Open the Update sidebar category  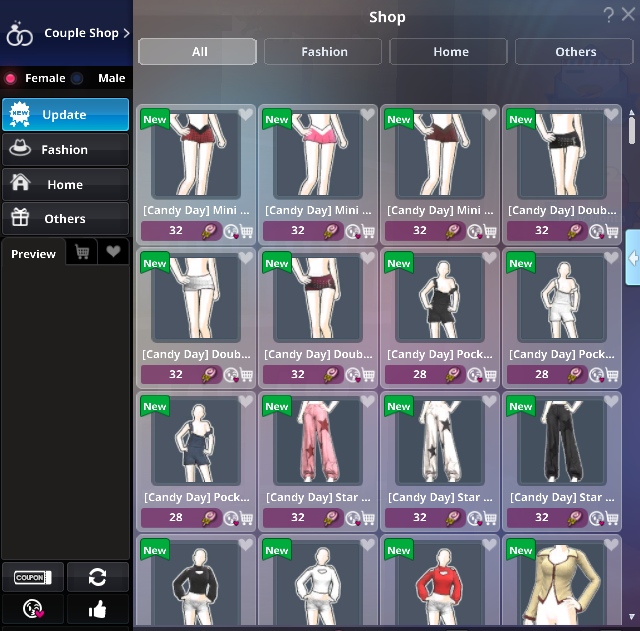pos(66,115)
